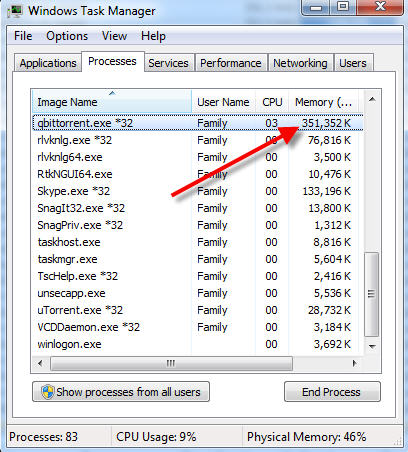Click the End Process button
This screenshot has height=452, width=408.
[332, 392]
